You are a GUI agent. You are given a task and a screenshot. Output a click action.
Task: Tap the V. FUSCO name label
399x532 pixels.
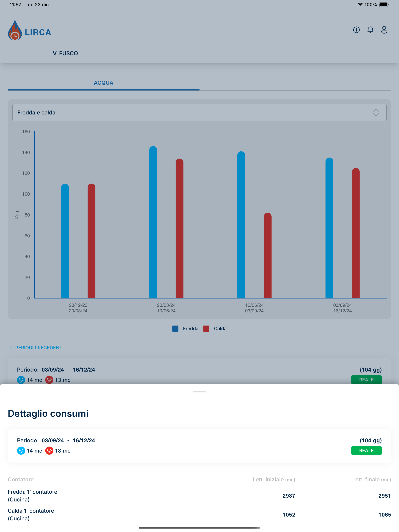coord(65,53)
